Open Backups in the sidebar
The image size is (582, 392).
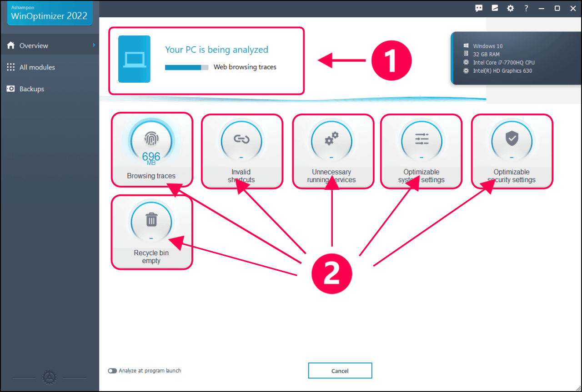point(50,89)
